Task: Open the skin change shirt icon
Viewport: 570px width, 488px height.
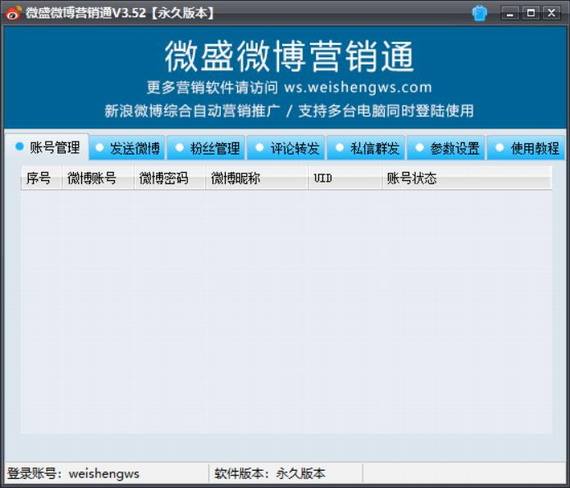Action: [x=479, y=13]
